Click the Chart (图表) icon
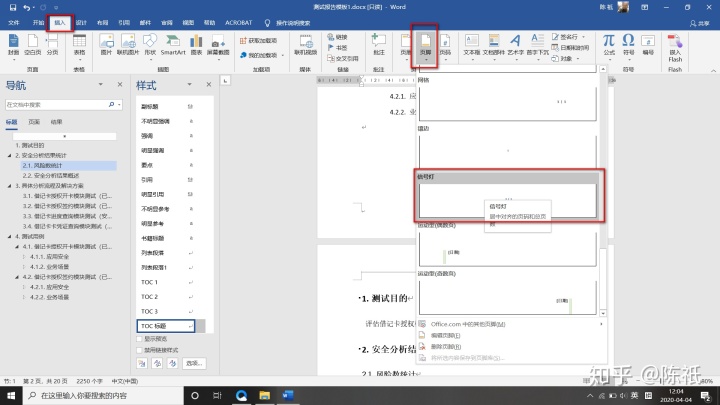This screenshot has height=405, width=720. pyautogui.click(x=196, y=41)
